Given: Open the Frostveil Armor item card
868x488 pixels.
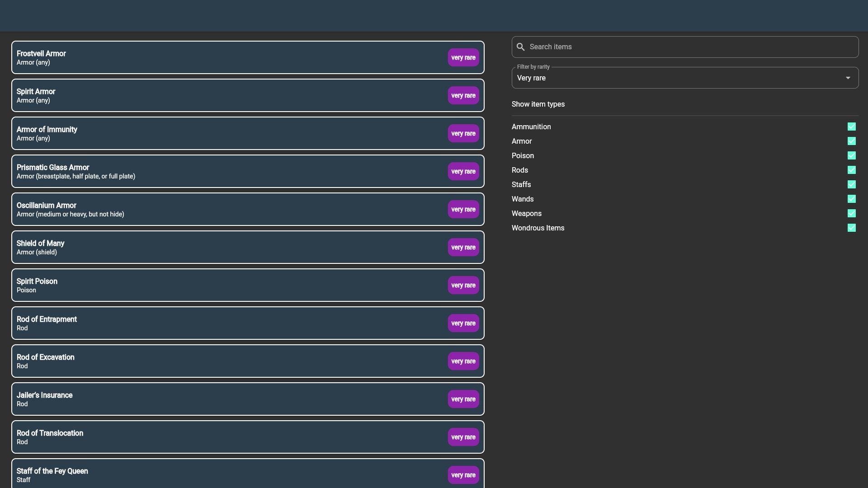Looking at the screenshot, I should [226, 57].
